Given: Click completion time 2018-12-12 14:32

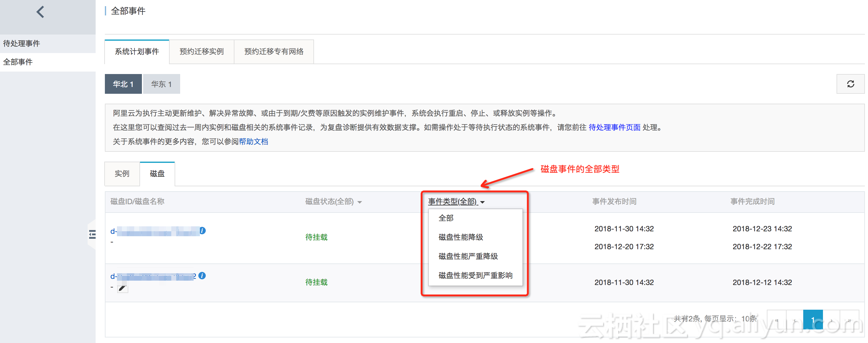Looking at the screenshot, I should [x=762, y=282].
